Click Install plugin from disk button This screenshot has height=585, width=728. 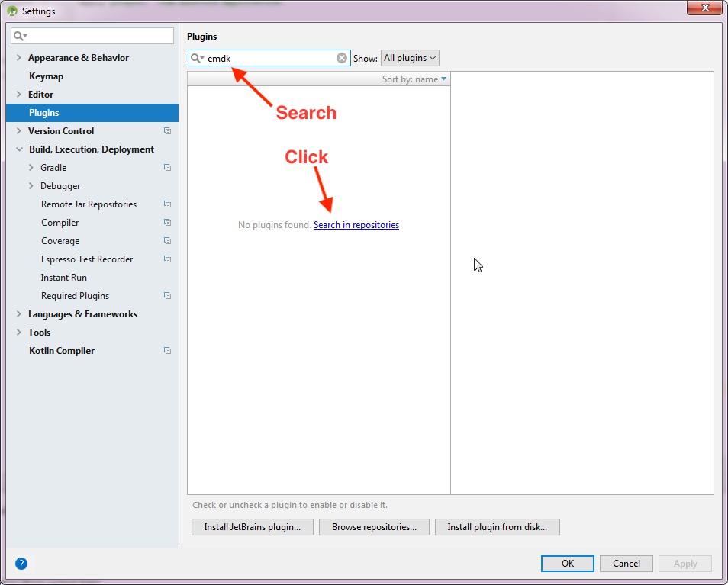(x=498, y=527)
